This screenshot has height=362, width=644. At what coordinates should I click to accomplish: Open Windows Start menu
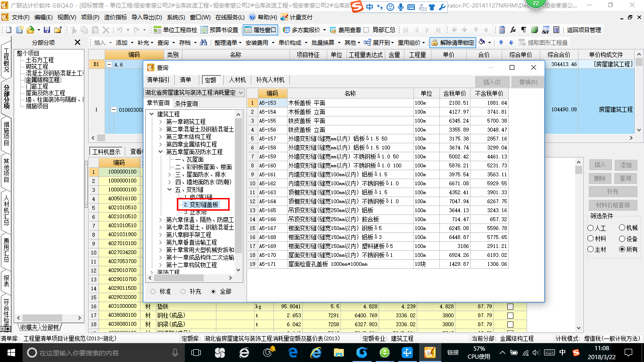click(x=11, y=353)
